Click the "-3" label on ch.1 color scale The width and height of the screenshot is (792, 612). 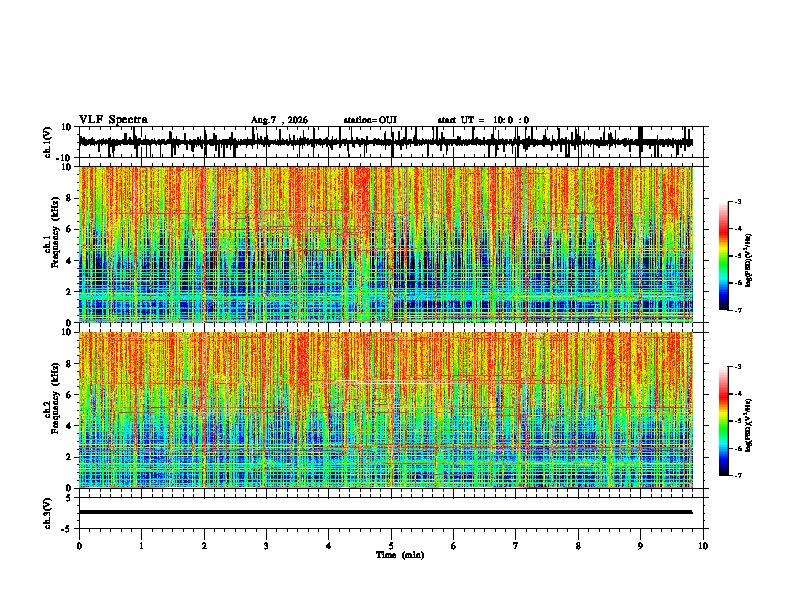(737, 201)
